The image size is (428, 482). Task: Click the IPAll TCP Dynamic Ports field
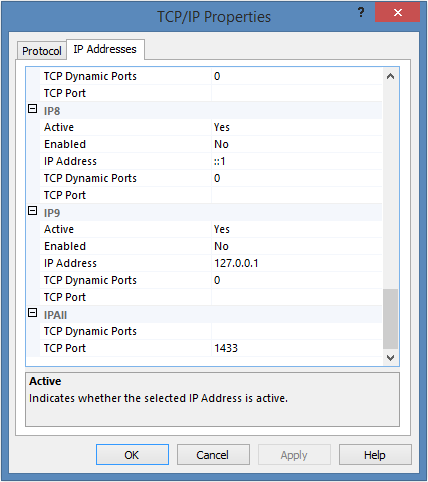pos(297,331)
